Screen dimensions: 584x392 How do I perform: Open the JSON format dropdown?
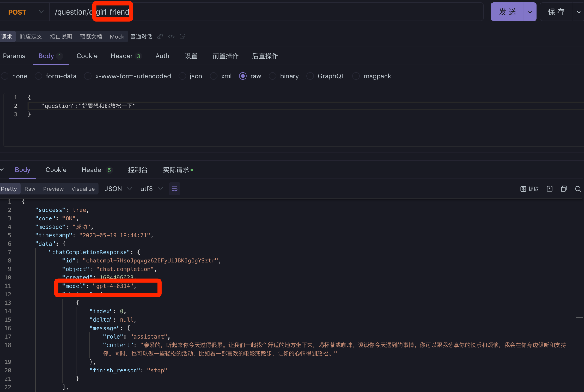tap(118, 189)
